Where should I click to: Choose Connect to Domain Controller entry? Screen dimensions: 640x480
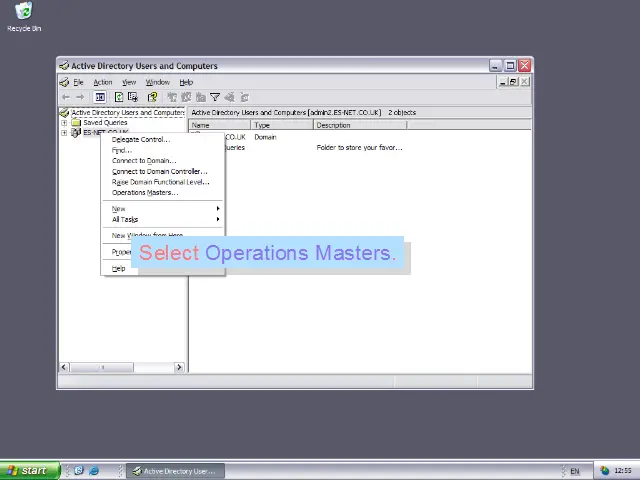[x=163, y=171]
